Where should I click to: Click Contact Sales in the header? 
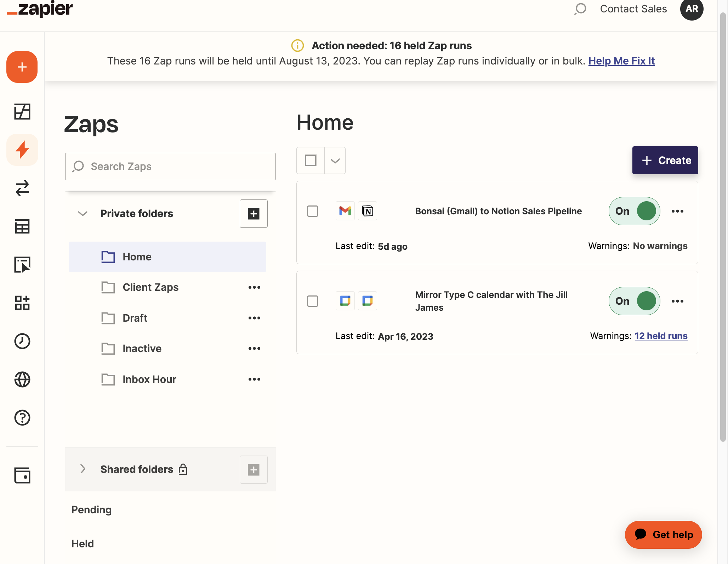633,9
